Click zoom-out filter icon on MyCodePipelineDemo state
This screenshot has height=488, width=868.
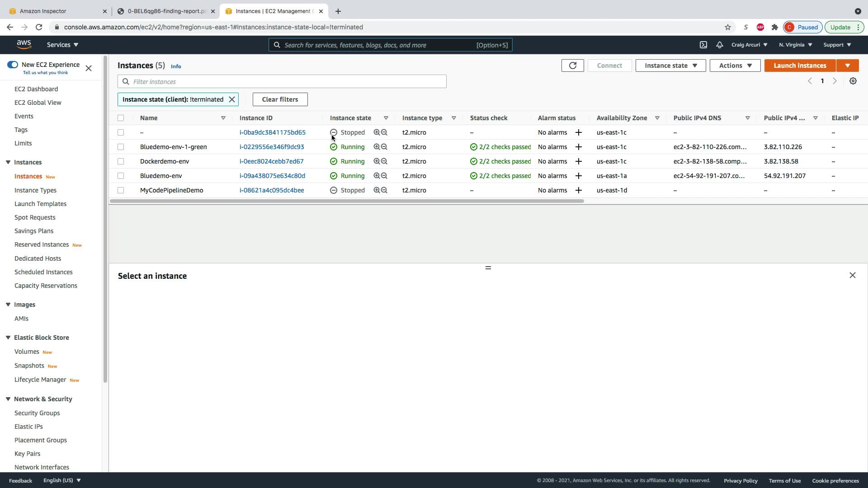click(x=384, y=190)
